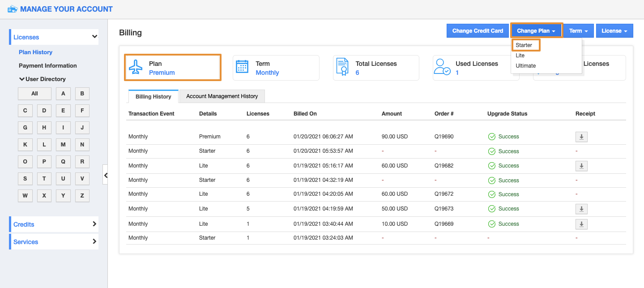Download receipt for order Q19690
Viewport: 644px width, 288px height.
click(x=581, y=137)
